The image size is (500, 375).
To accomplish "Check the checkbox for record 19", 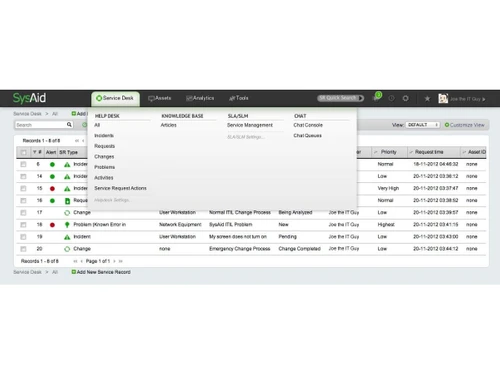I will (23, 237).
